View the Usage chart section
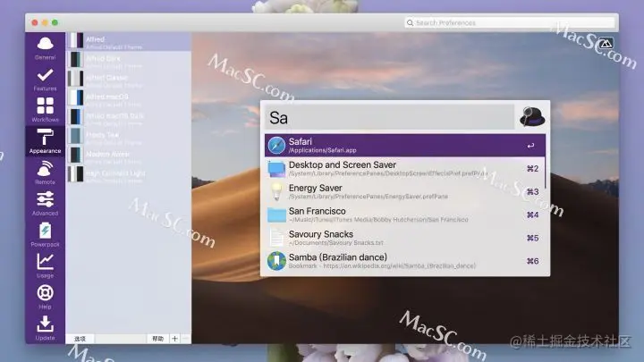This screenshot has width=644, height=362. point(45,266)
